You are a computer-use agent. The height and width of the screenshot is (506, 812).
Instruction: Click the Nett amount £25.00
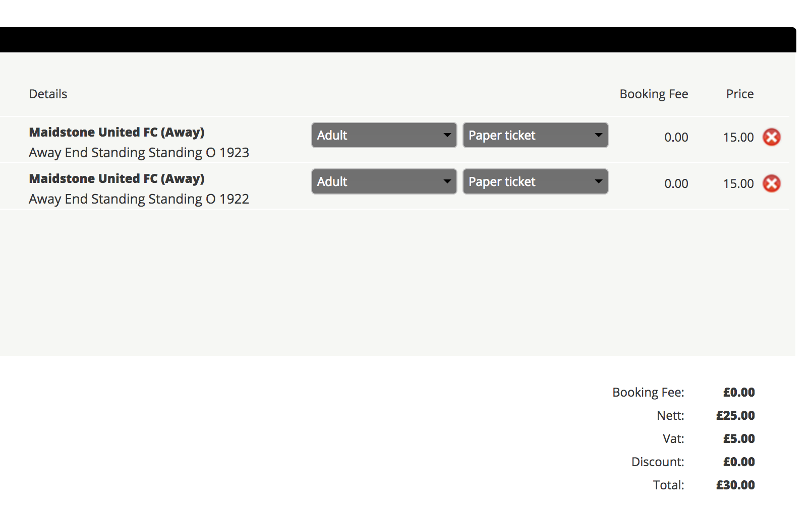click(x=735, y=416)
